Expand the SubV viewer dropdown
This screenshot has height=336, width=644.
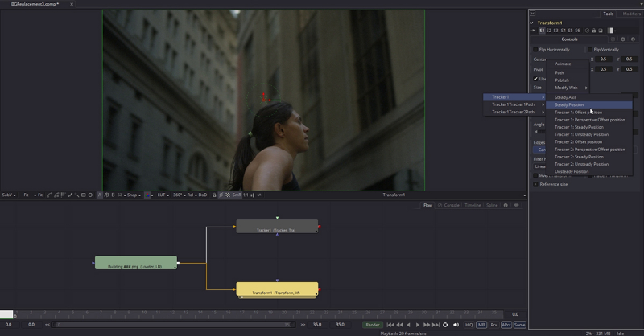(8, 195)
